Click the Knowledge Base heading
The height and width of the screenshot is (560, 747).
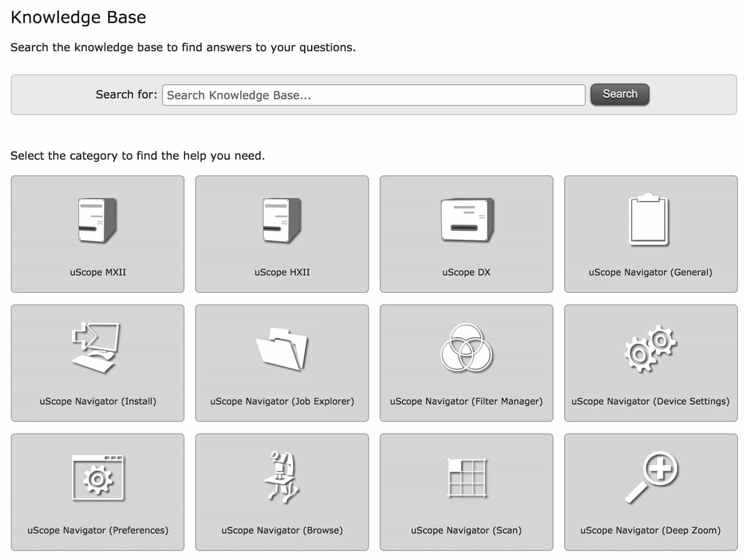(78, 17)
